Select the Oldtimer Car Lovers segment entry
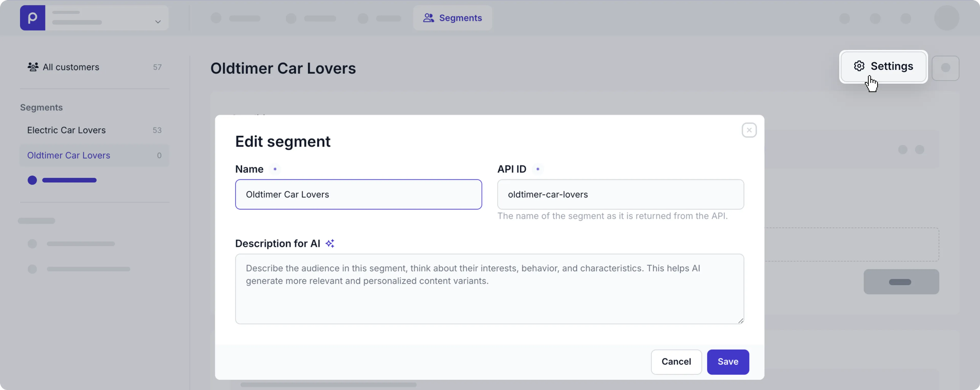 [68, 155]
